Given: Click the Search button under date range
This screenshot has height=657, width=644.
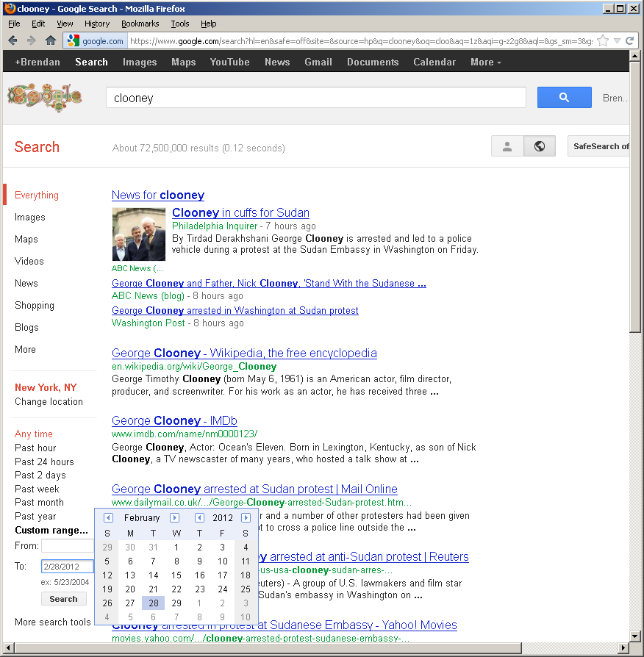Looking at the screenshot, I should [x=64, y=599].
